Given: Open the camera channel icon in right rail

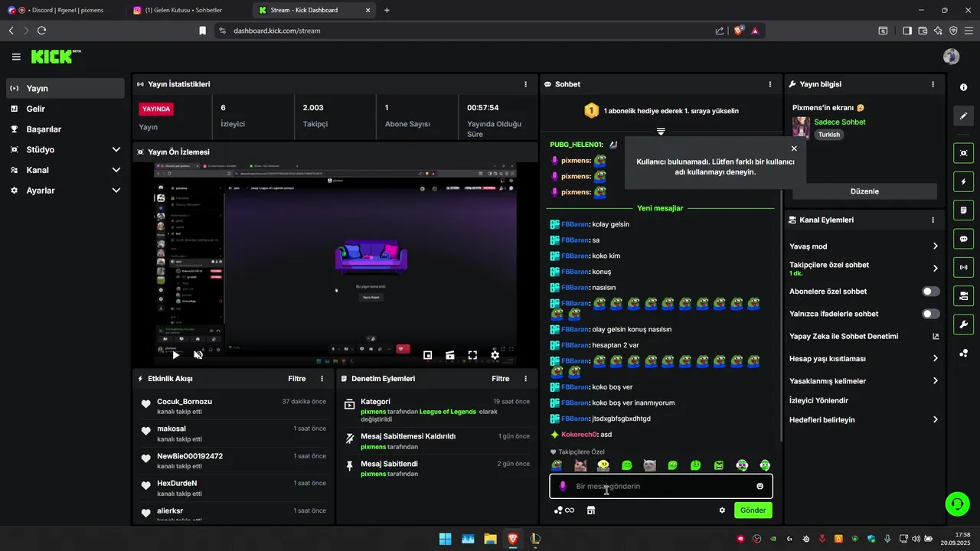Looking at the screenshot, I should click(963, 295).
